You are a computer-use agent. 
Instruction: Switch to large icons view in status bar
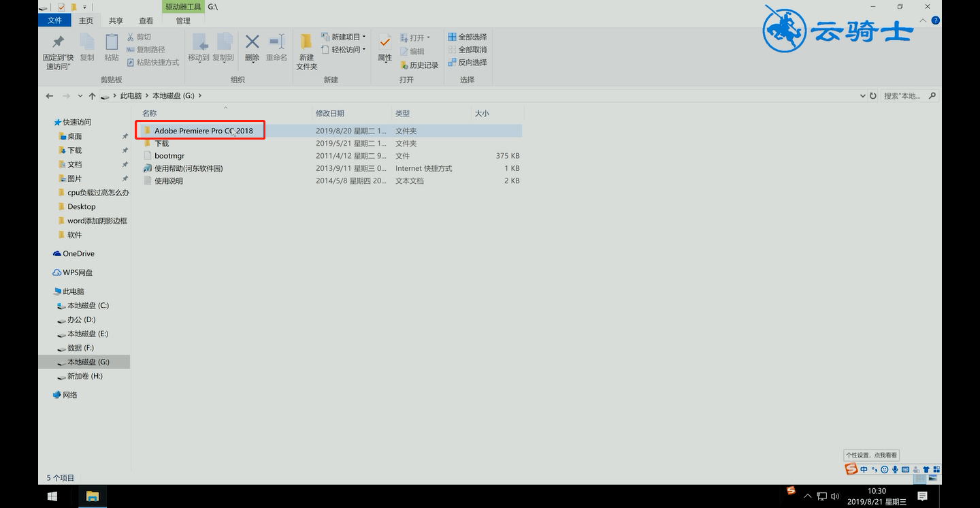(932, 478)
